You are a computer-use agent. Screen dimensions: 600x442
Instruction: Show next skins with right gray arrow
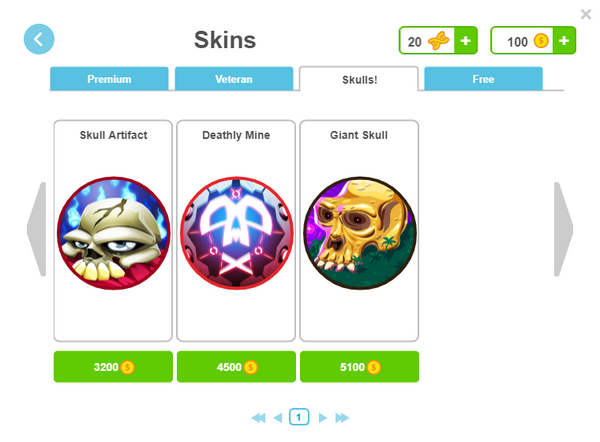click(563, 229)
